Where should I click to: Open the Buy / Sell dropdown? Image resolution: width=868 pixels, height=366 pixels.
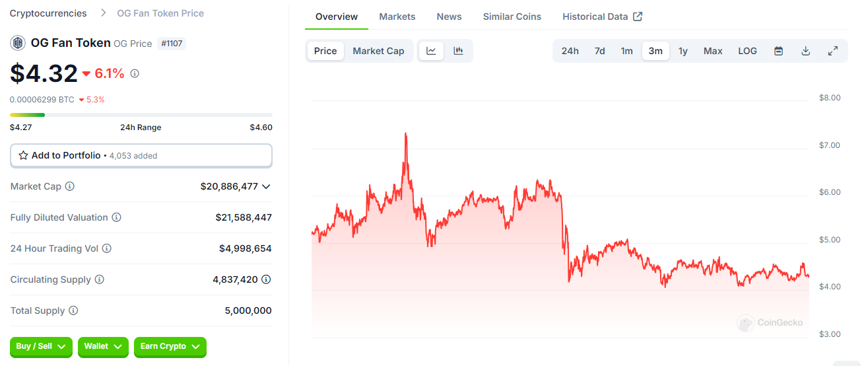tap(41, 346)
